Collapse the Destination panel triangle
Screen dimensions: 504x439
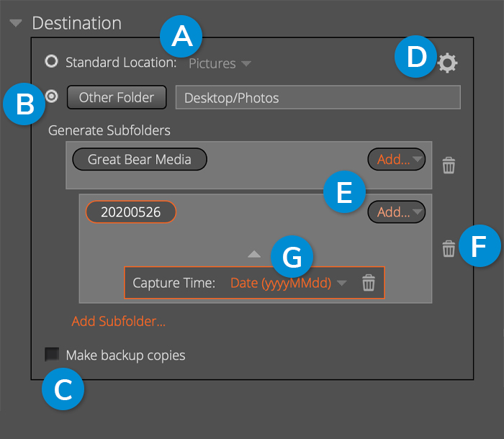coord(15,23)
